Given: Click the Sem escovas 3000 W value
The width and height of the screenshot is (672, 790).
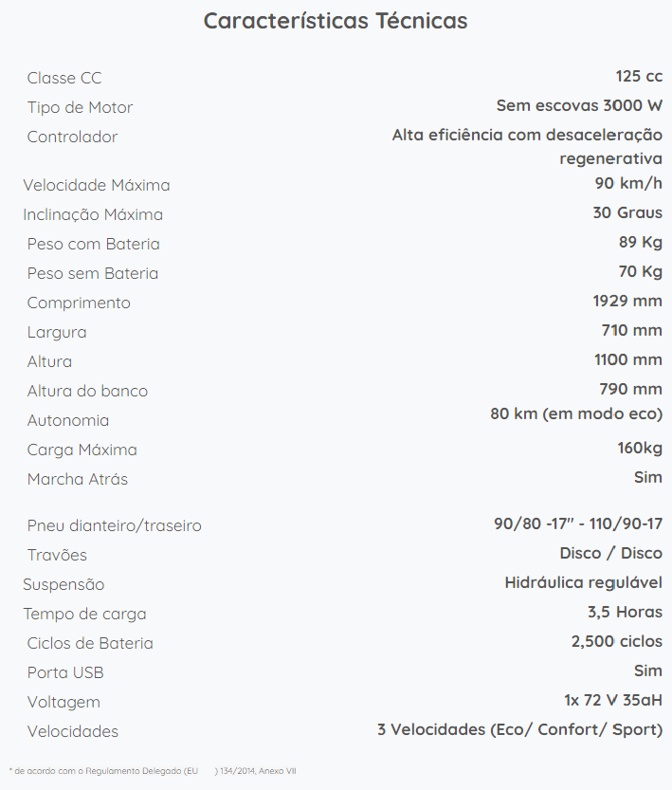Looking at the screenshot, I should pos(579,105).
